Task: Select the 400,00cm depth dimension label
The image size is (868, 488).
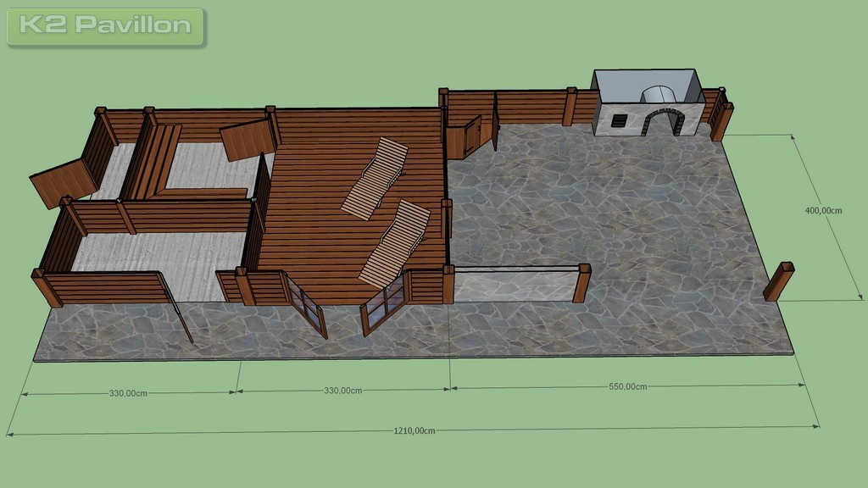Action: [823, 210]
